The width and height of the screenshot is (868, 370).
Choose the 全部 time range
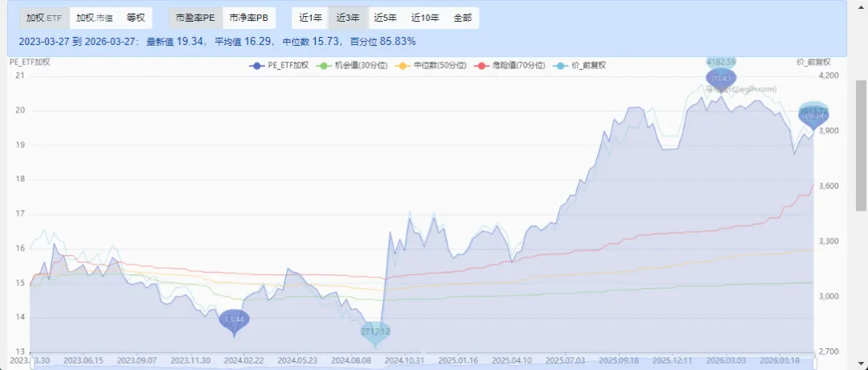coord(463,18)
